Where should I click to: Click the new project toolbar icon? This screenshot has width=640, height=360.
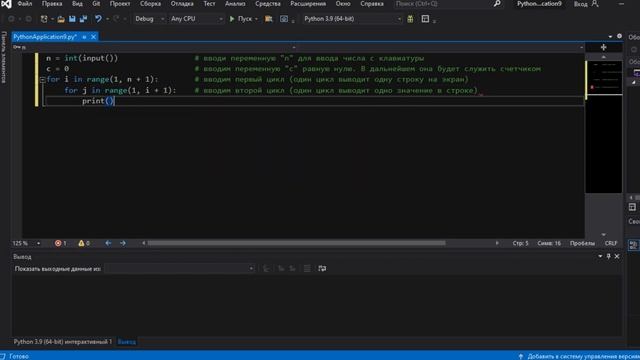44,19
